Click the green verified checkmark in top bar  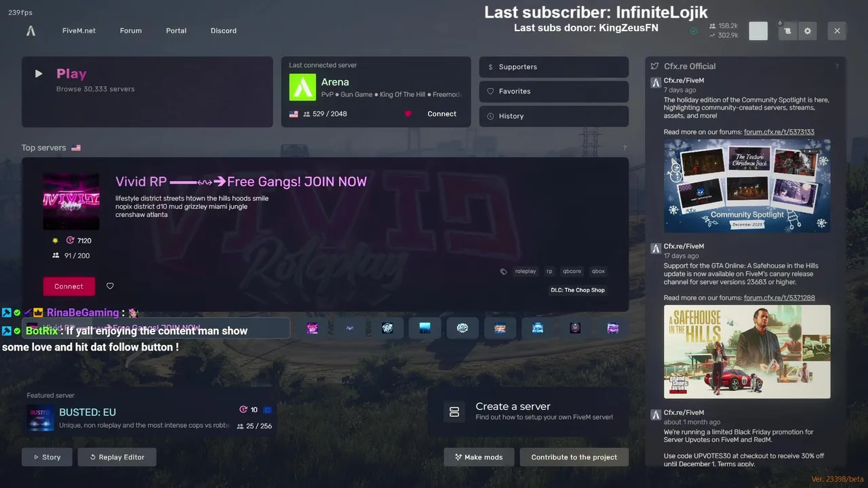(694, 30)
